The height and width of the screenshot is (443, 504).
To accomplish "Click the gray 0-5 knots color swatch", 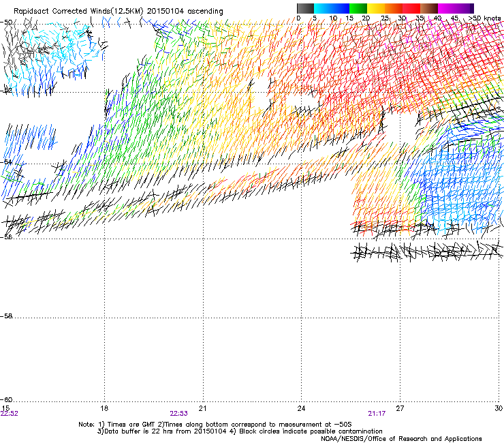I will (x=305, y=8).
